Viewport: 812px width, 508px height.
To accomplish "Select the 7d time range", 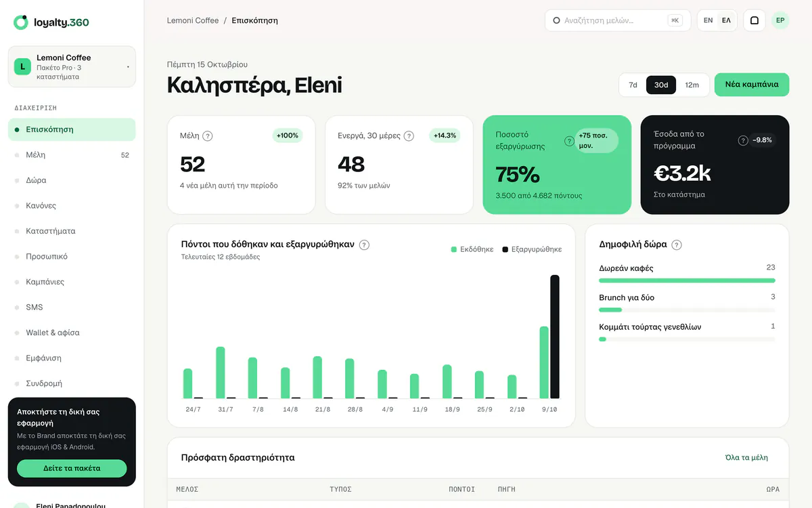I will (633, 85).
